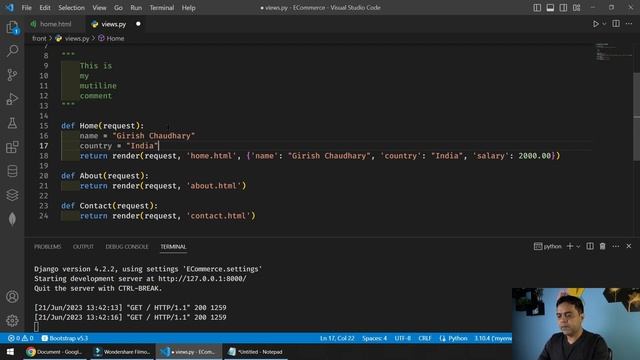
Task: Select the 3.10.4 Python interpreter status
Action: click(x=493, y=338)
